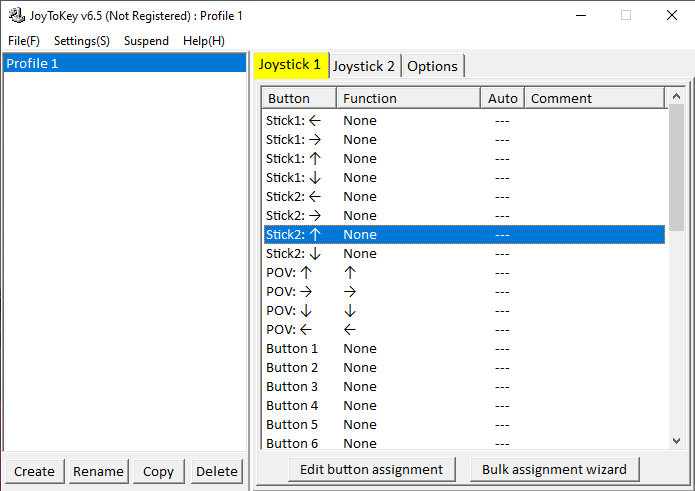This screenshot has width=695, height=491.
Task: Open the Help(H) menu
Action: pyautogui.click(x=204, y=41)
